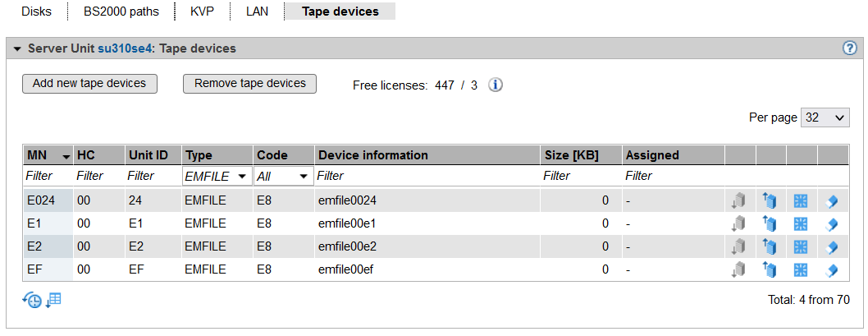
Task: Click the table export icon below the table
Action: (x=53, y=300)
